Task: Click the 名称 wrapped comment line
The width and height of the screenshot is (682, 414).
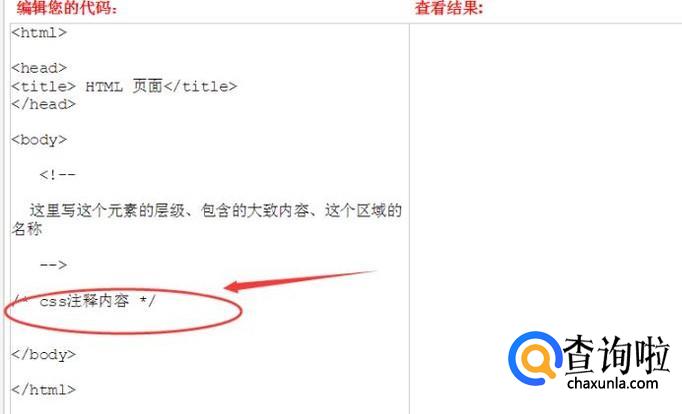Action: point(27,229)
